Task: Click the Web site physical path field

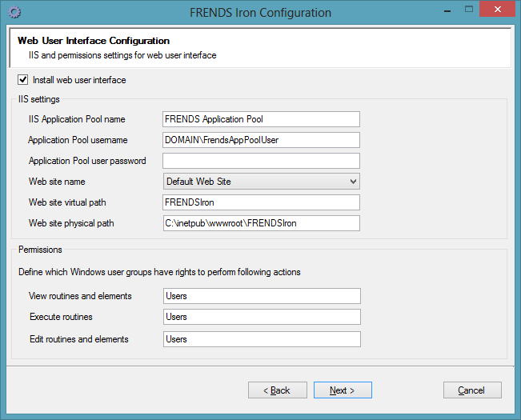Action: 261,223
